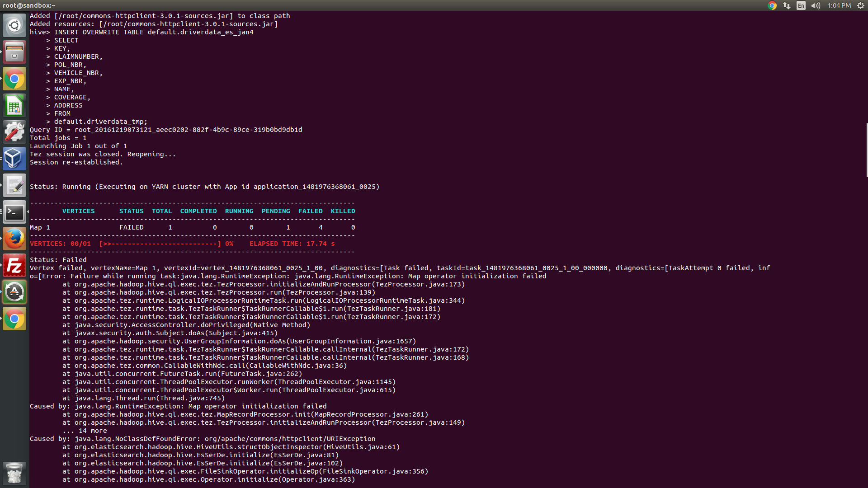
Task: Click the 1:04 PM clock menu
Action: tap(839, 5)
